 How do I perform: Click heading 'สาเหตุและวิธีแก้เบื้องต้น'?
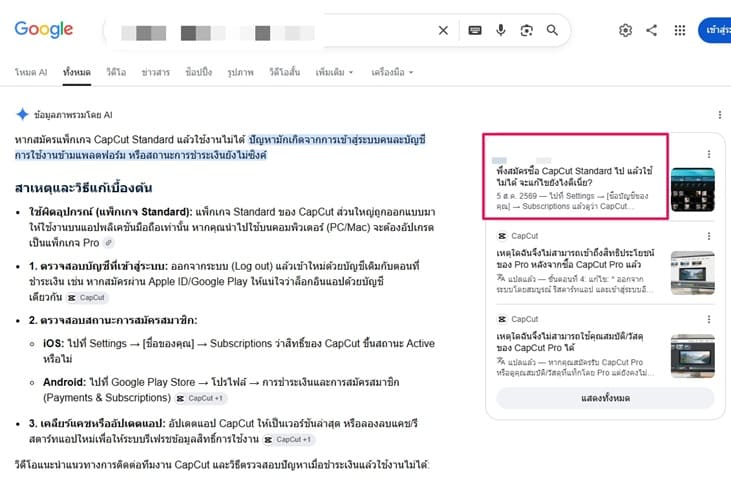pyautogui.click(x=83, y=188)
